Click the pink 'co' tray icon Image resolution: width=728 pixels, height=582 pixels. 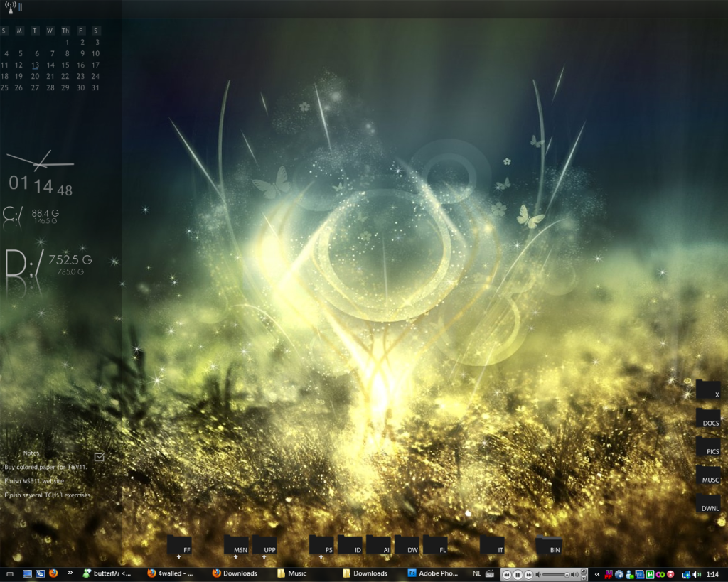point(660,575)
